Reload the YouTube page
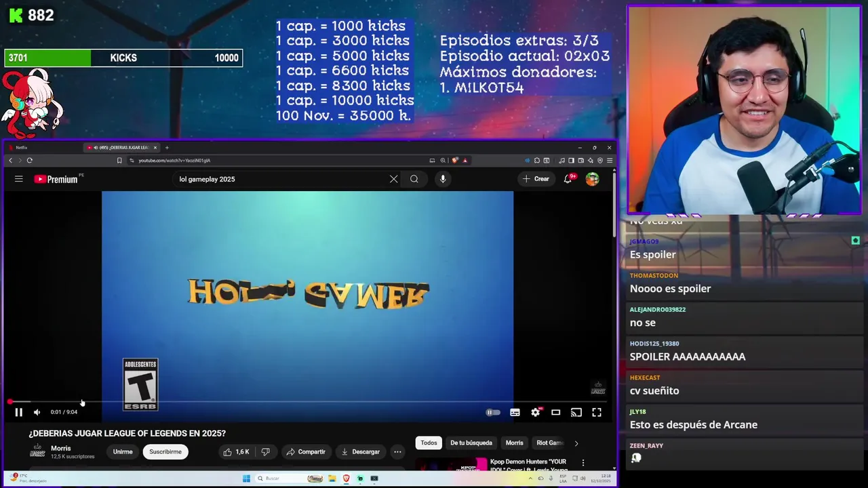 tap(30, 161)
